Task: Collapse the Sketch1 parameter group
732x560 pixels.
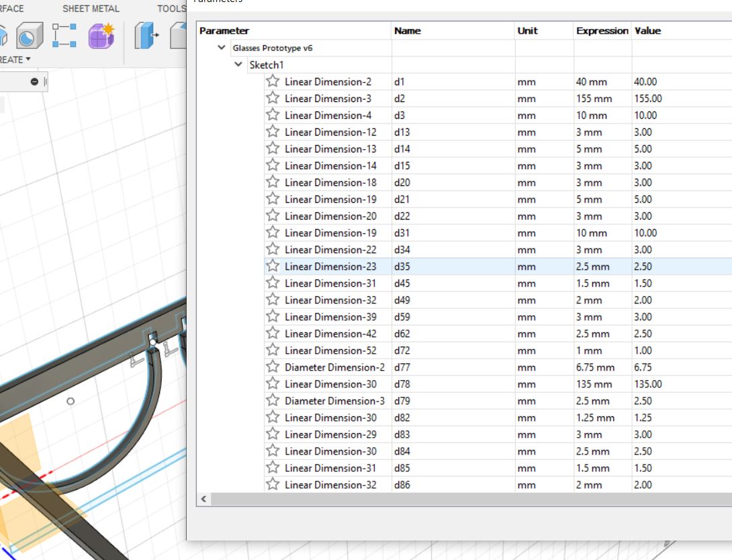Action: (238, 64)
